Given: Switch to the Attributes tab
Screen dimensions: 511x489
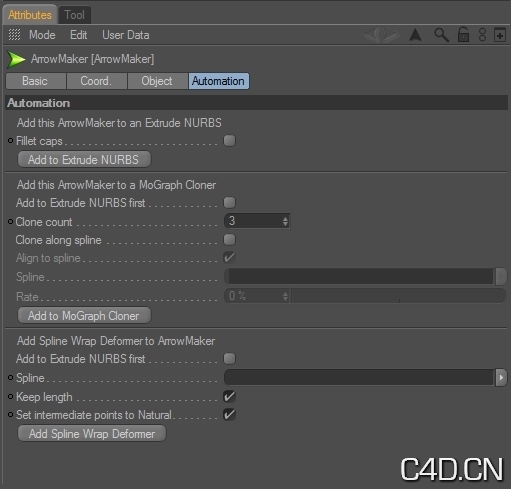Looking at the screenshot, I should coord(30,15).
